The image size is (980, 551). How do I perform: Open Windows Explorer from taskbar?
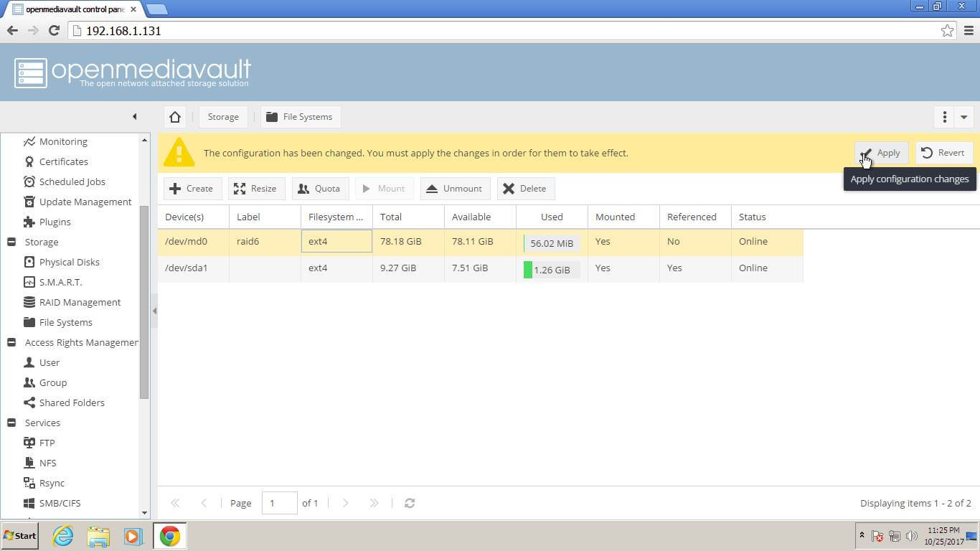pyautogui.click(x=98, y=536)
